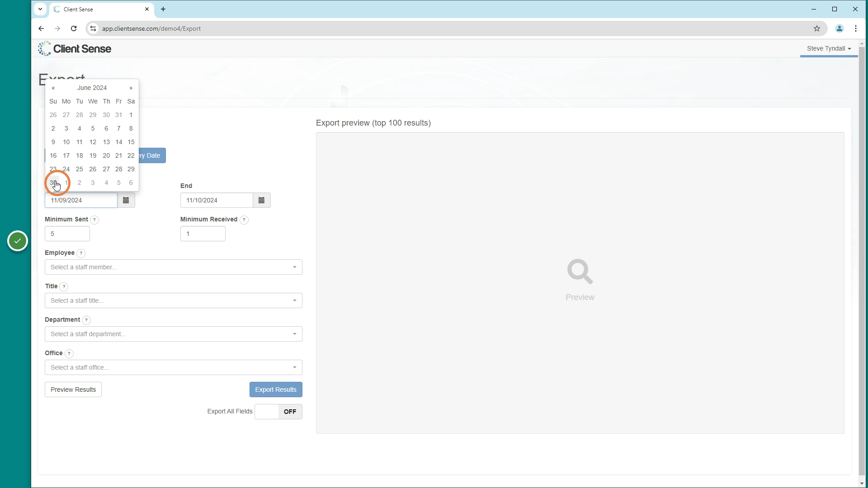The image size is (868, 488).
Task: Open the End date calendar picker icon
Action: pyautogui.click(x=262, y=200)
